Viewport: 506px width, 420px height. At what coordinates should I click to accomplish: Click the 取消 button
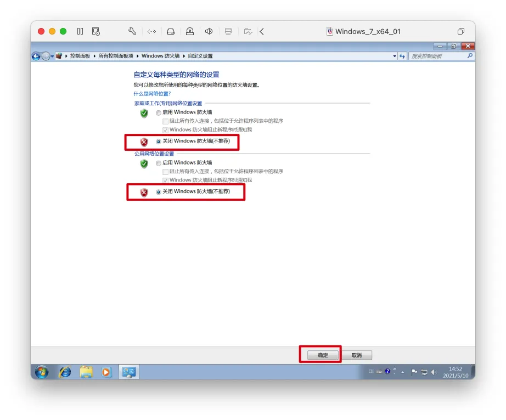[357, 355]
